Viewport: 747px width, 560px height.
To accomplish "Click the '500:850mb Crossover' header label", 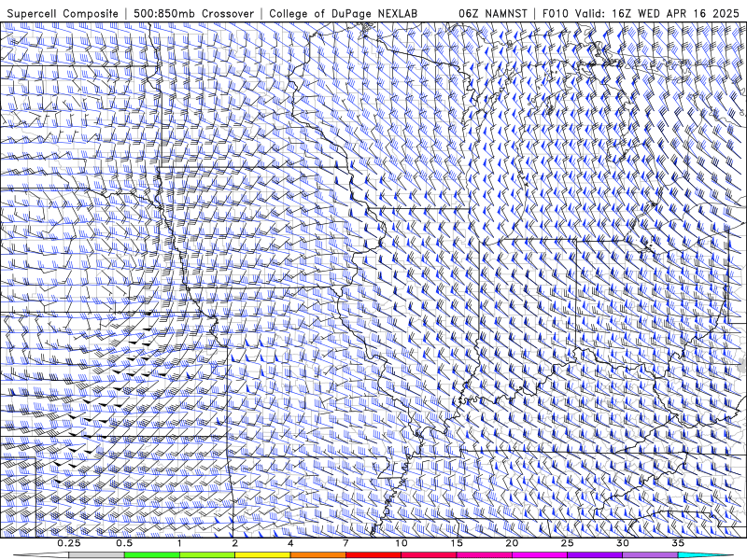I will pyautogui.click(x=194, y=13).
